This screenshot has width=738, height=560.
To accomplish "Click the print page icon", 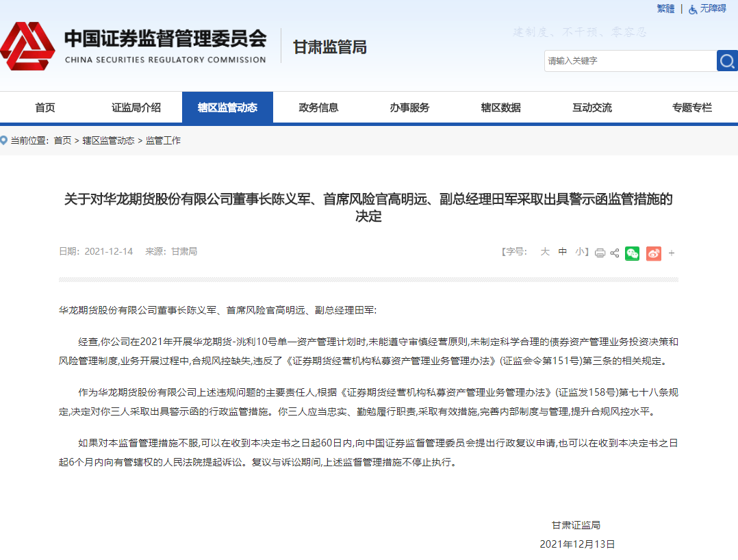I will 600,253.
